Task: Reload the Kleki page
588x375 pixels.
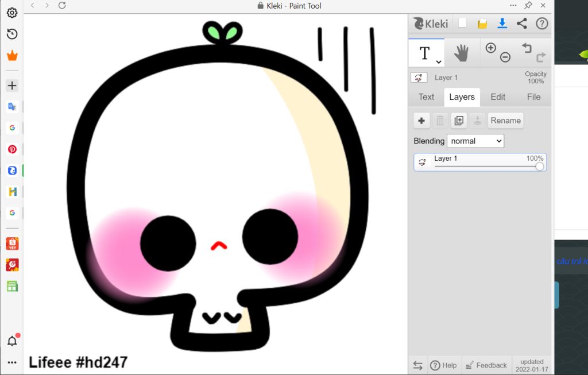Action: (x=62, y=6)
